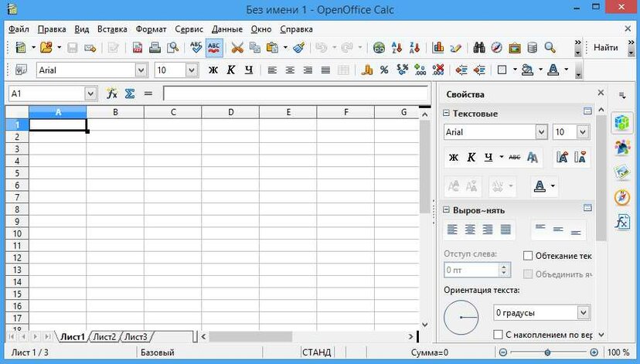Collapse the Выровнять panel section
The width and height of the screenshot is (640, 364).
coord(446,209)
